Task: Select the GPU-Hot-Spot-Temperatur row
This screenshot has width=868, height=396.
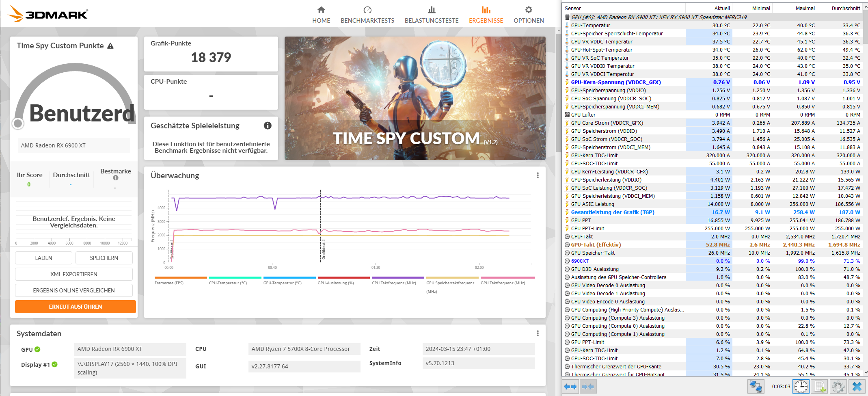Action: pos(712,50)
